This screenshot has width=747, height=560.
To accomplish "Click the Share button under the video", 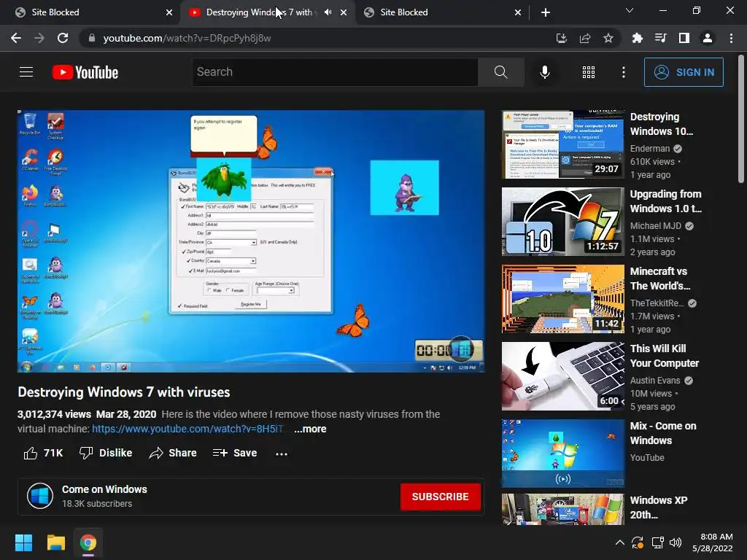I will tap(172, 453).
